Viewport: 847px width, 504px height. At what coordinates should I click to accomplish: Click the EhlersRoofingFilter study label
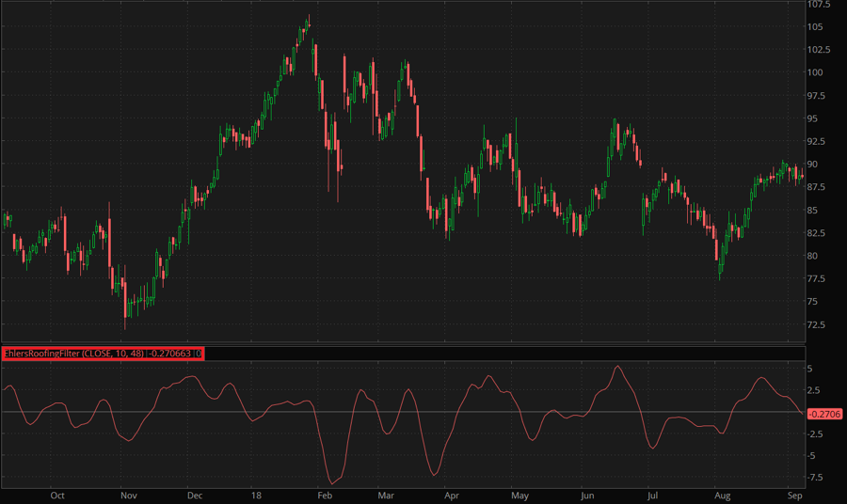(103, 354)
